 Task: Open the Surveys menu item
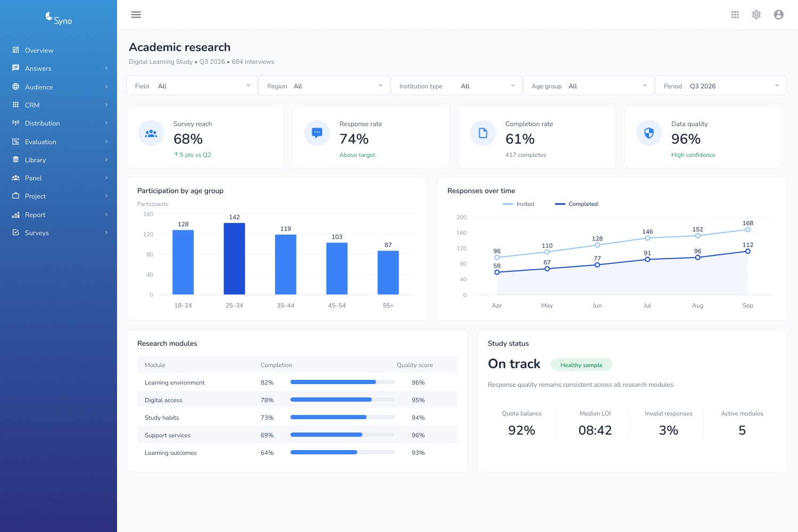(x=59, y=232)
